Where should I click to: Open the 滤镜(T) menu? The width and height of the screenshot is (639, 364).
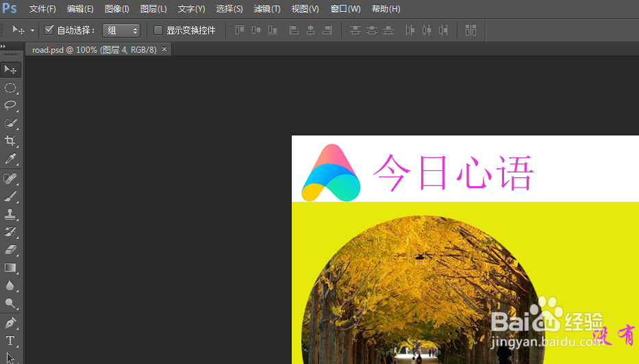coord(267,8)
